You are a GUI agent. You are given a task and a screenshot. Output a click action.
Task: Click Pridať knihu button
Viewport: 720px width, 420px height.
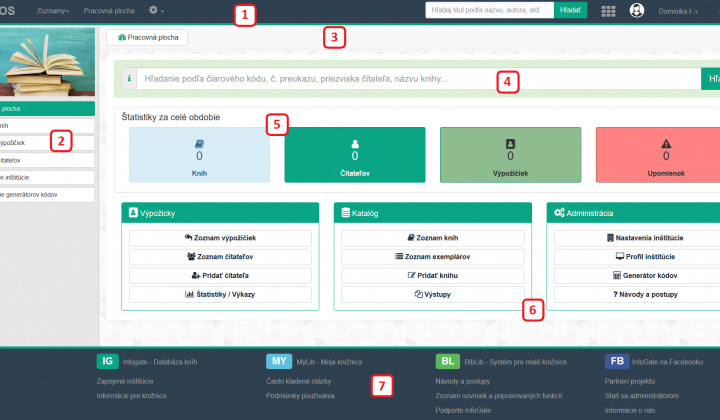click(x=433, y=275)
